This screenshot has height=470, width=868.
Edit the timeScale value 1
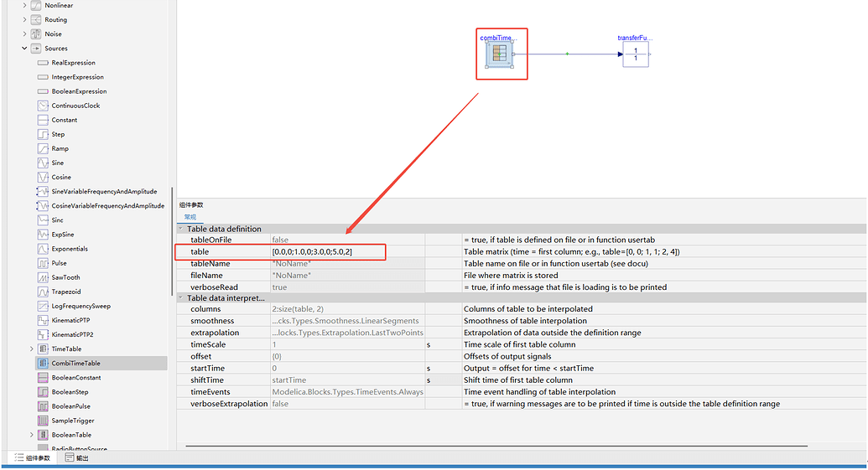coord(348,344)
